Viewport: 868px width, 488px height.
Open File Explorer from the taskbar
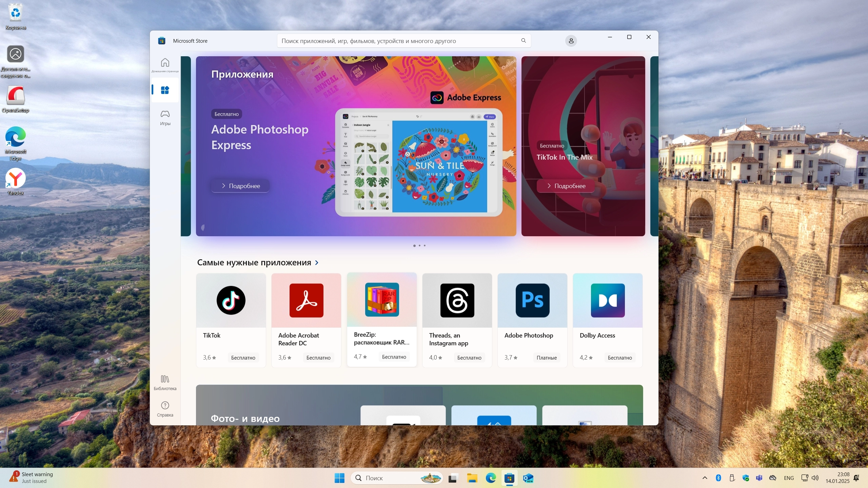pyautogui.click(x=472, y=478)
